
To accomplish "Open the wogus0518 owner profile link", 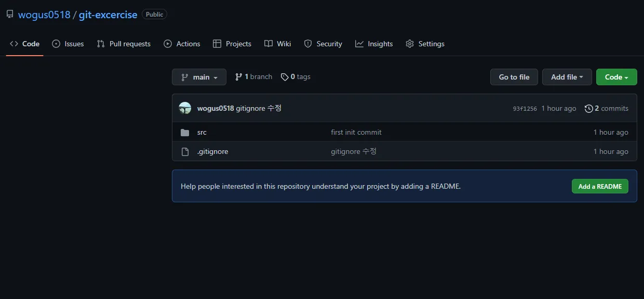I will 44,15.
